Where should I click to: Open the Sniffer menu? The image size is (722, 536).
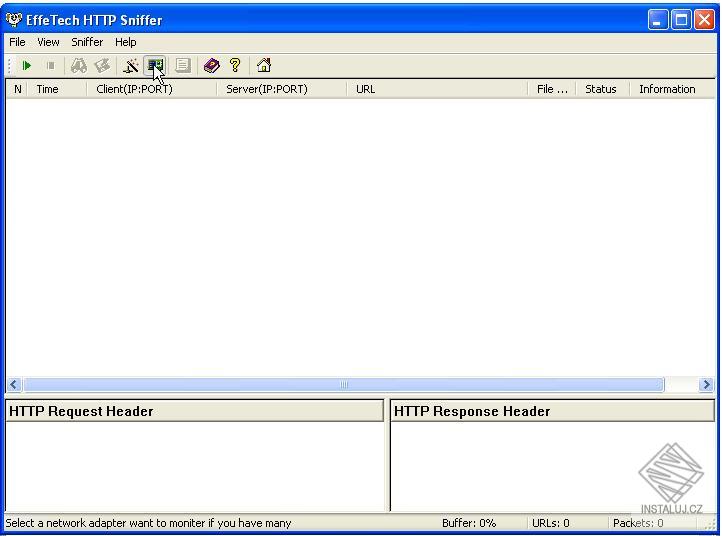(x=87, y=42)
